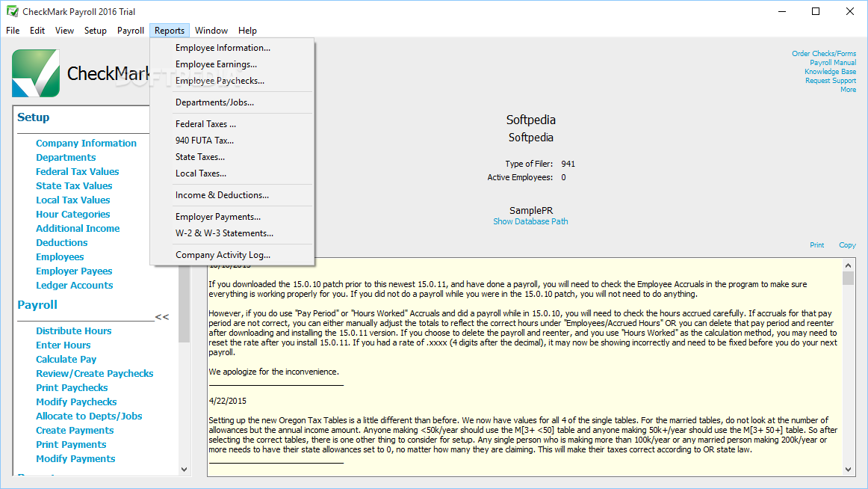Select Income & Deductions report
Screen dimensions: 868x489
click(x=232, y=195)
